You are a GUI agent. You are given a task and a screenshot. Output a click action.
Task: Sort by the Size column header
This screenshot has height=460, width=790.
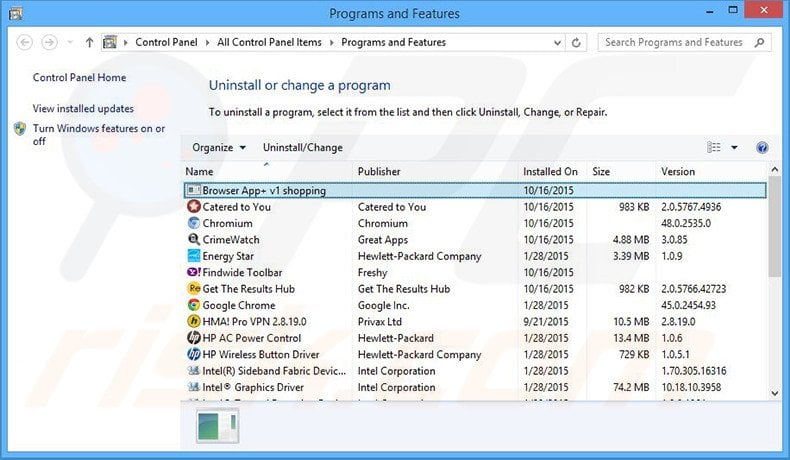coord(621,171)
